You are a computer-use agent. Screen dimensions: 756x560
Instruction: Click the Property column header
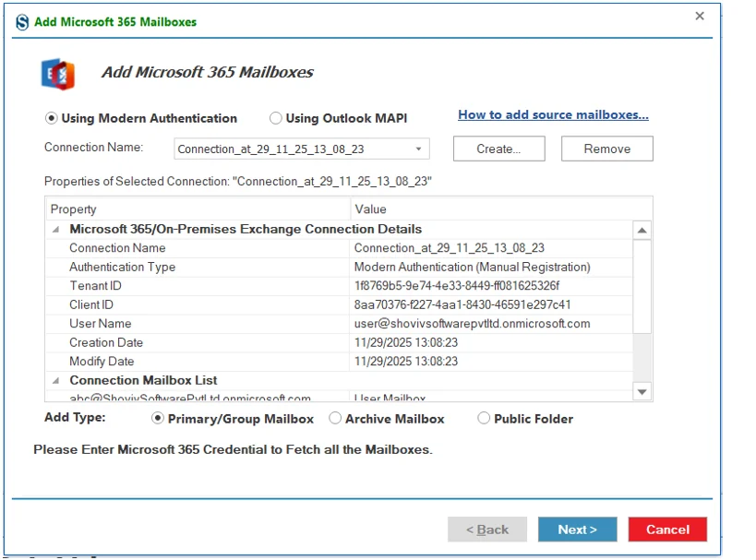(x=198, y=209)
